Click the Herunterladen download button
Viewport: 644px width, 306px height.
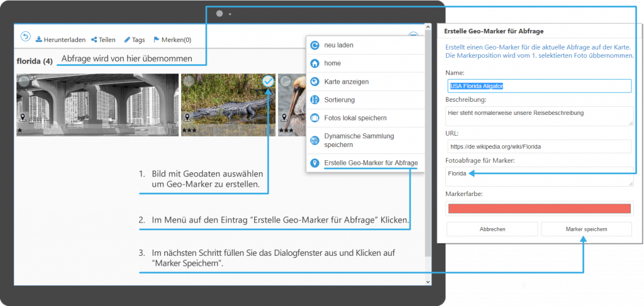point(60,40)
